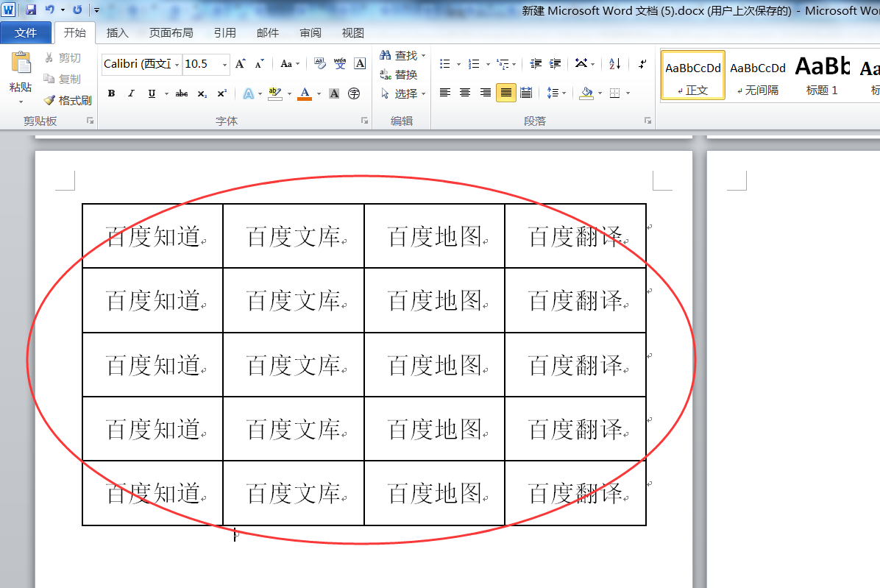The image size is (880, 588).
Task: Select the 无间隔 style thumbnail
Action: [758, 75]
